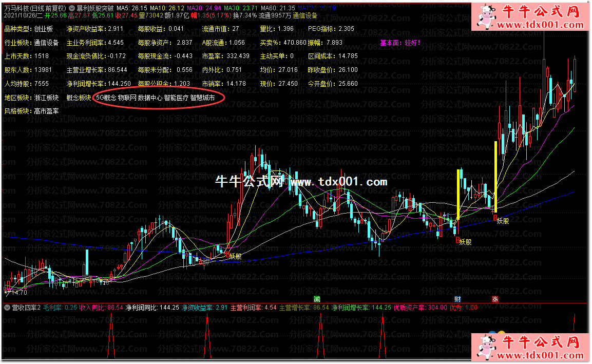592x364 pixels.
Task: Click the red 涨 event marker
Action: [x=495, y=299]
